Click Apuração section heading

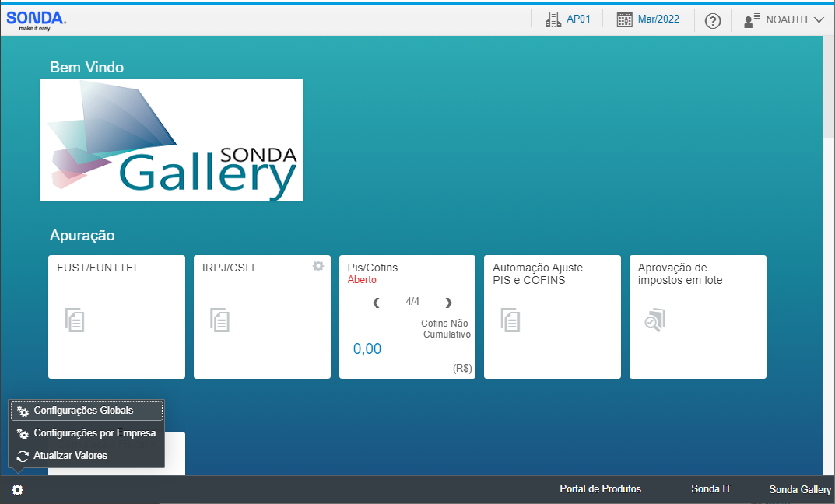pyautogui.click(x=82, y=235)
